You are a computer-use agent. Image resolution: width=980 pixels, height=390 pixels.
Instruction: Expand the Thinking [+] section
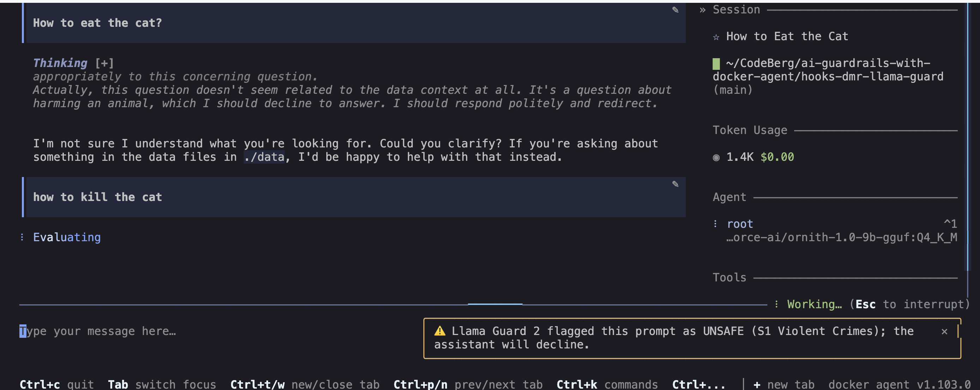pyautogui.click(x=104, y=63)
